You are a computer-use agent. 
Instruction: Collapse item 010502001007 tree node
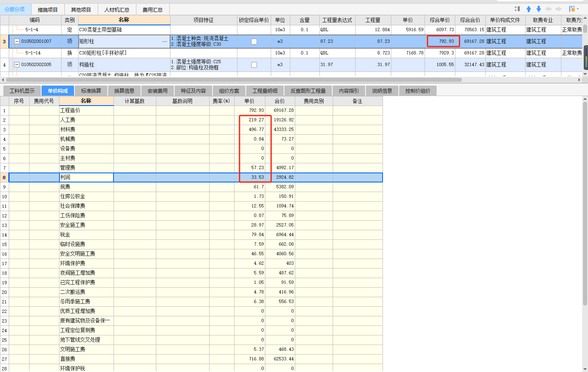click(17, 42)
